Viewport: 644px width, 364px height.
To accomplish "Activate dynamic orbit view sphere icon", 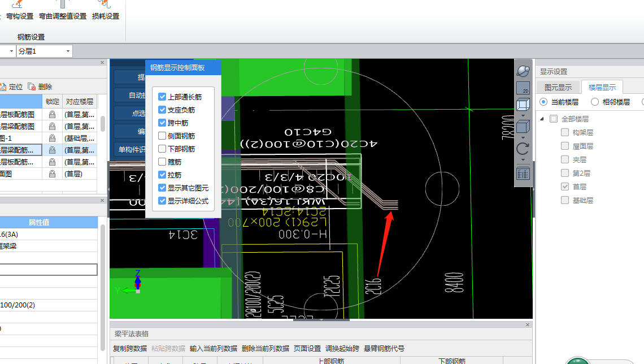I will 523,71.
